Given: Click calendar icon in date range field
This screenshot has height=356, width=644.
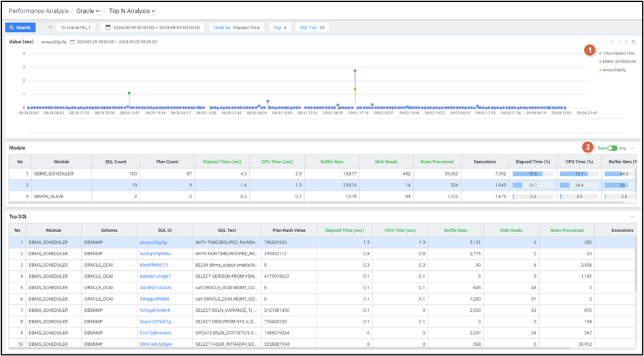Looking at the screenshot, I should 108,28.
